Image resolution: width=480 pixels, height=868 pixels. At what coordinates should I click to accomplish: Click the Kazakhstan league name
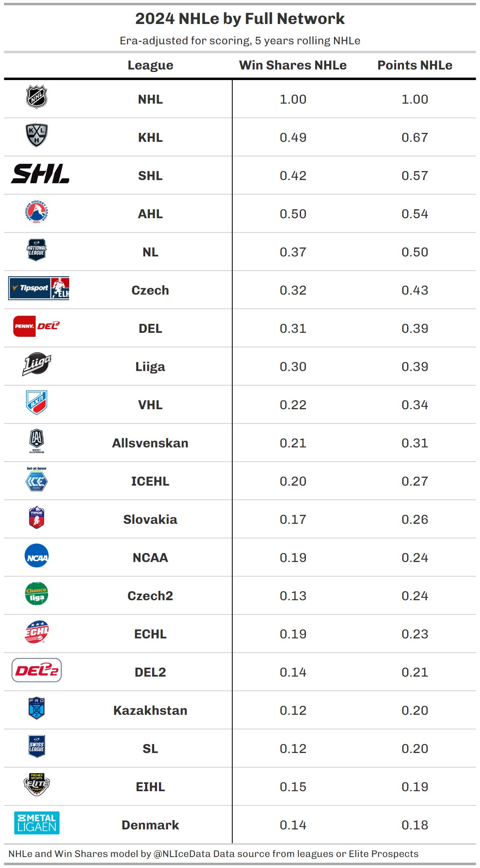(151, 710)
